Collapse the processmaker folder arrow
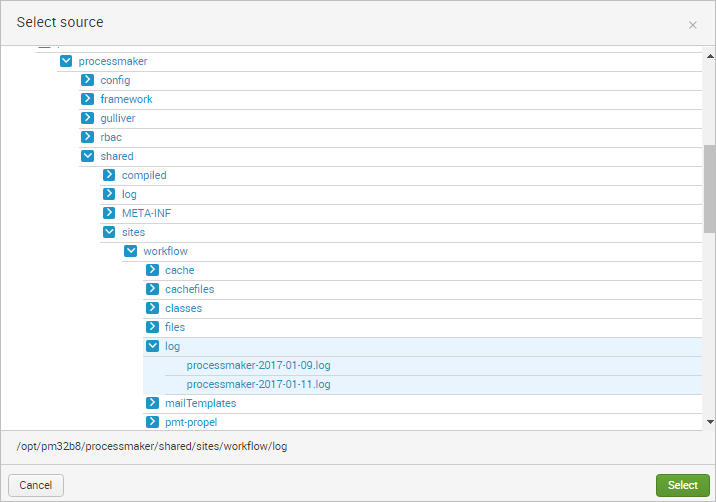 tap(66, 61)
